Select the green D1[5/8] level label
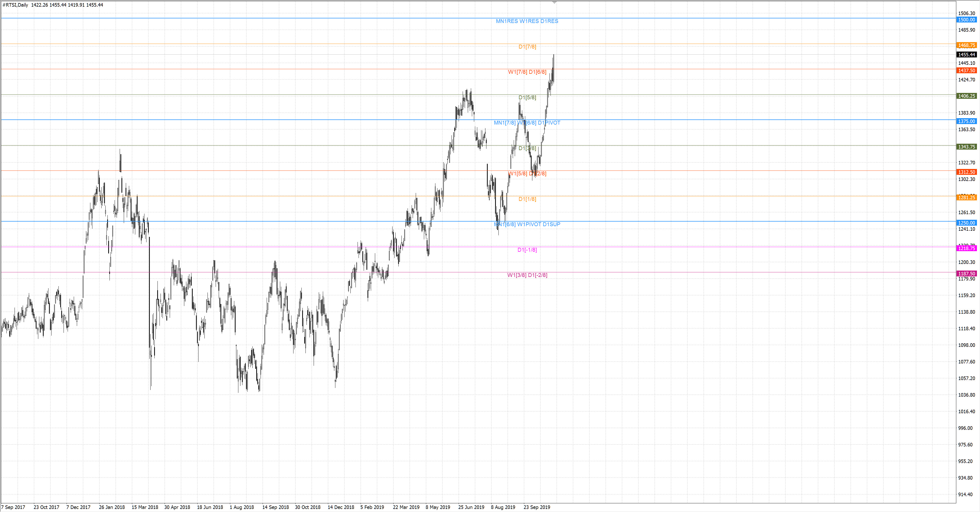The height and width of the screenshot is (512, 980). point(527,97)
